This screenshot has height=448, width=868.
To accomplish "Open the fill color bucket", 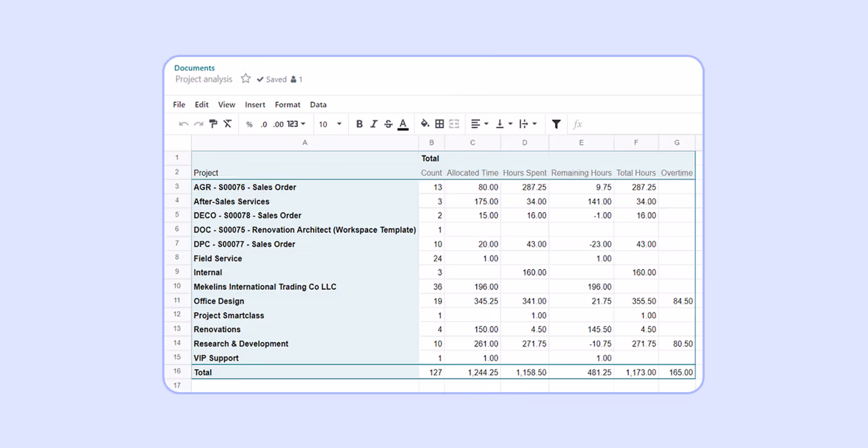I will 425,124.
